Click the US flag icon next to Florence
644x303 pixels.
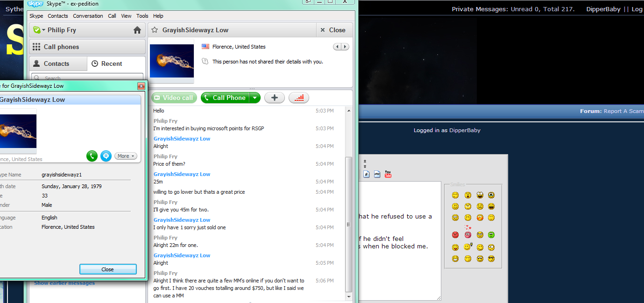point(205,47)
